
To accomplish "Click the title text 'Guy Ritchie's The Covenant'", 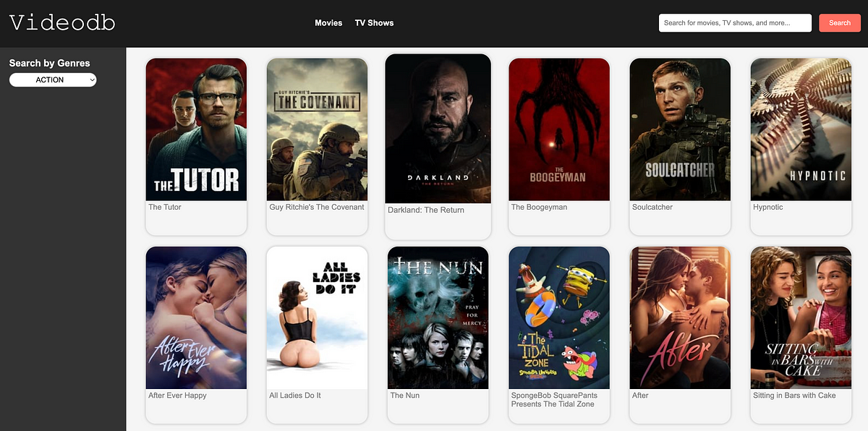I will point(317,207).
